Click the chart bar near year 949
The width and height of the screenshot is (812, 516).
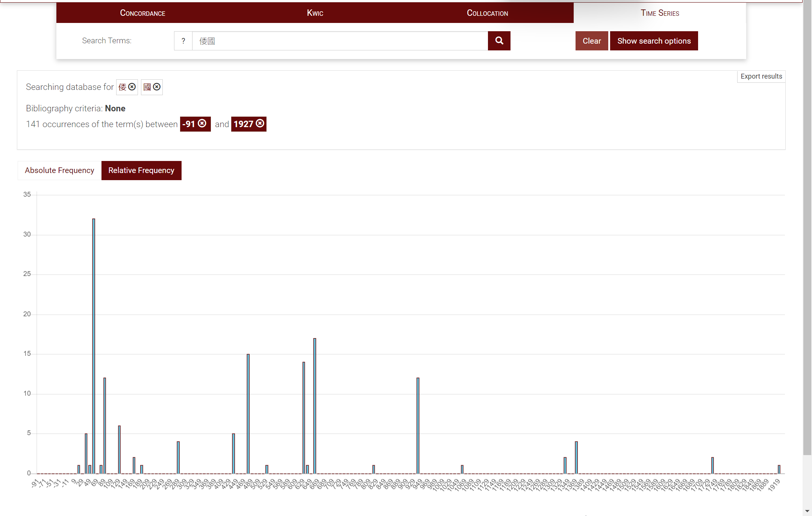(418, 425)
